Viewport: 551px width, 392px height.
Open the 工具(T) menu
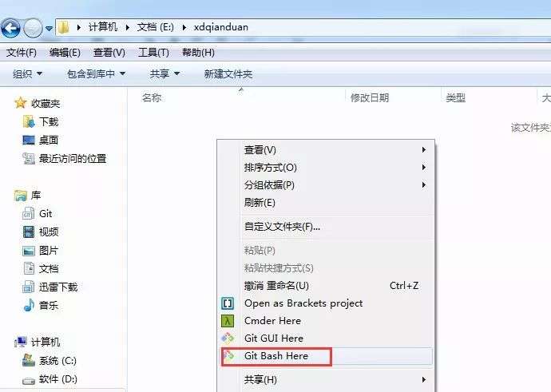(x=153, y=53)
